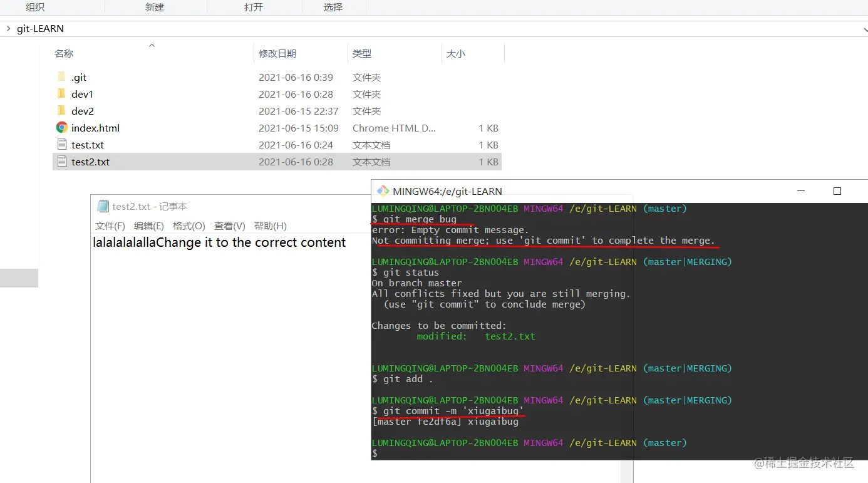Select the .git folder name
Viewport: 868px width, 483px height.
[x=79, y=78]
